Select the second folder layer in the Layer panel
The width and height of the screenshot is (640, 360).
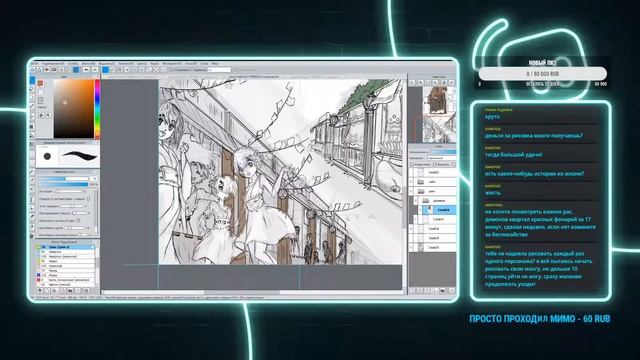click(433, 191)
